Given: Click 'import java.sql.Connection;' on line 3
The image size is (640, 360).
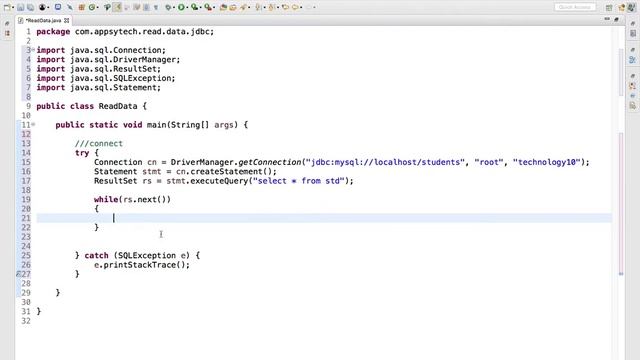Looking at the screenshot, I should coord(101,50).
